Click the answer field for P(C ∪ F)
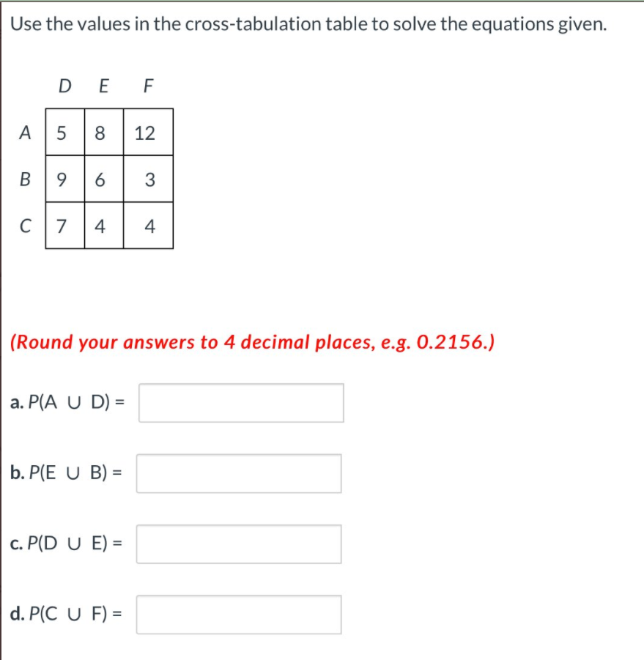Viewport: 644px width, 660px height. pyautogui.click(x=238, y=615)
